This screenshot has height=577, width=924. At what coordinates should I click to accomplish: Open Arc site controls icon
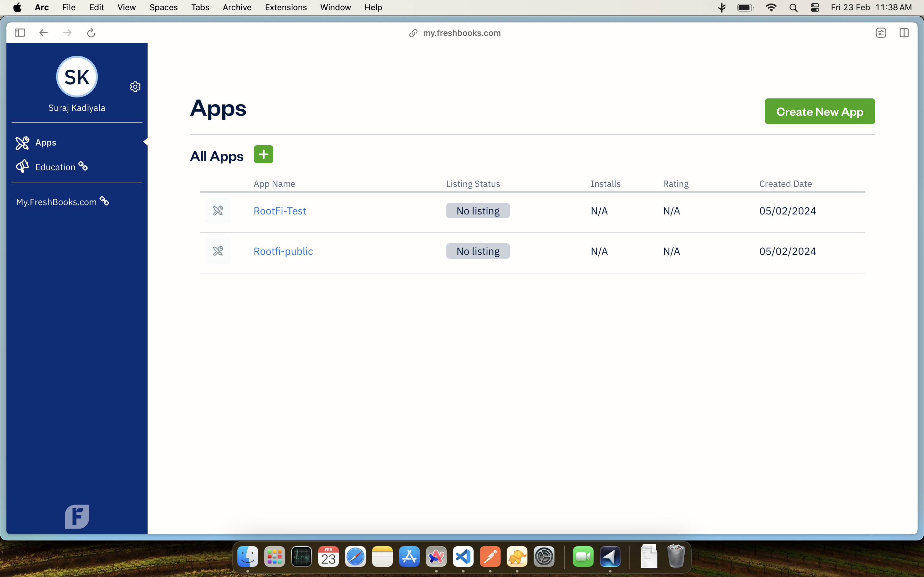pos(881,33)
